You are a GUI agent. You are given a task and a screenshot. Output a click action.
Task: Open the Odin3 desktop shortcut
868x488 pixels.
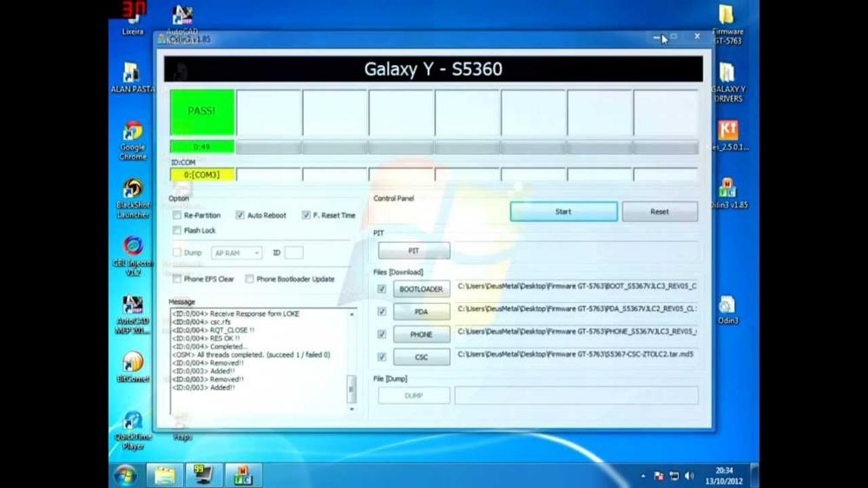tap(727, 310)
